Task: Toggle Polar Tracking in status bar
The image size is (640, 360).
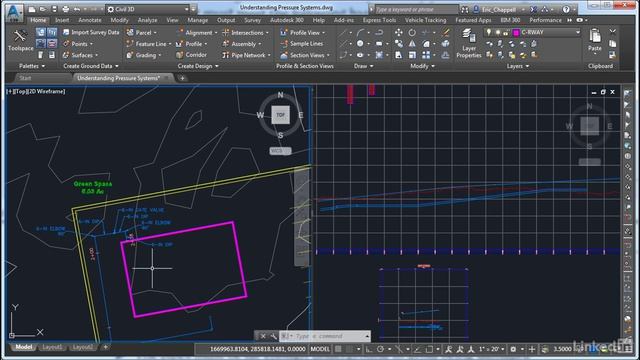Action: pos(380,349)
